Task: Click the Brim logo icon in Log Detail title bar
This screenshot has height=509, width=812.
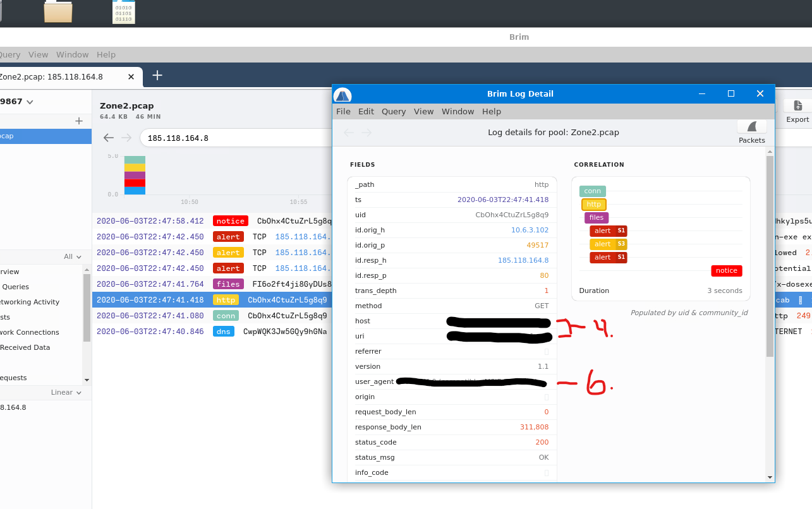Action: pos(342,95)
